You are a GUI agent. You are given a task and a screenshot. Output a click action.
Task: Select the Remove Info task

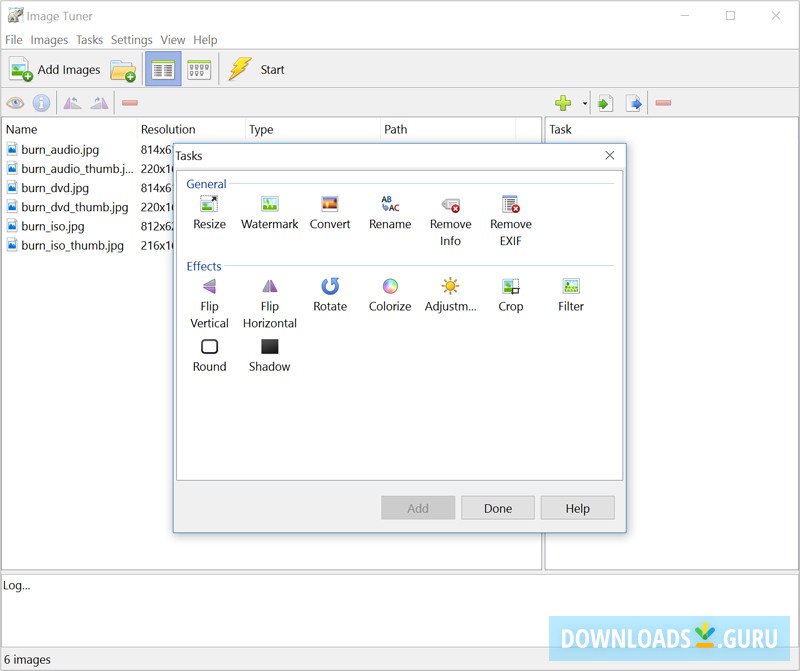point(450,221)
